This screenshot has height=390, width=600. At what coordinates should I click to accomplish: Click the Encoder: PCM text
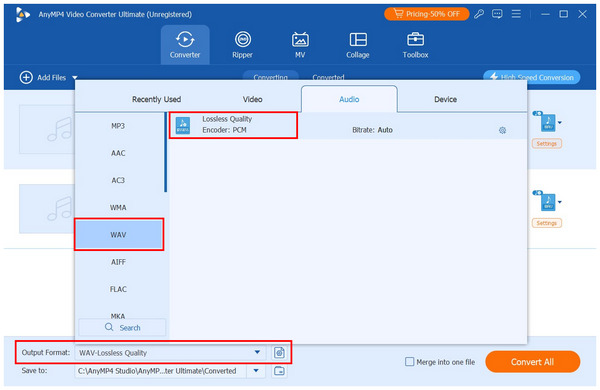coord(224,130)
